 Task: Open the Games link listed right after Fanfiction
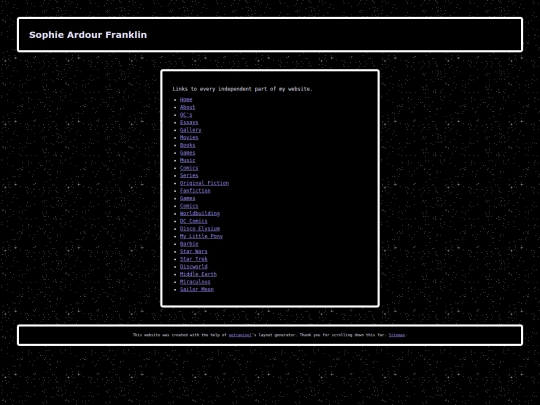(x=187, y=198)
